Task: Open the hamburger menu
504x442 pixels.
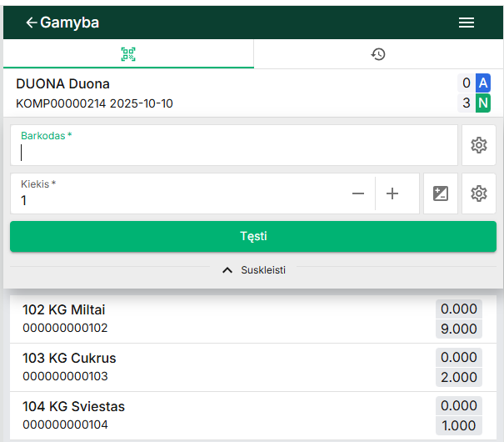Action: (467, 23)
